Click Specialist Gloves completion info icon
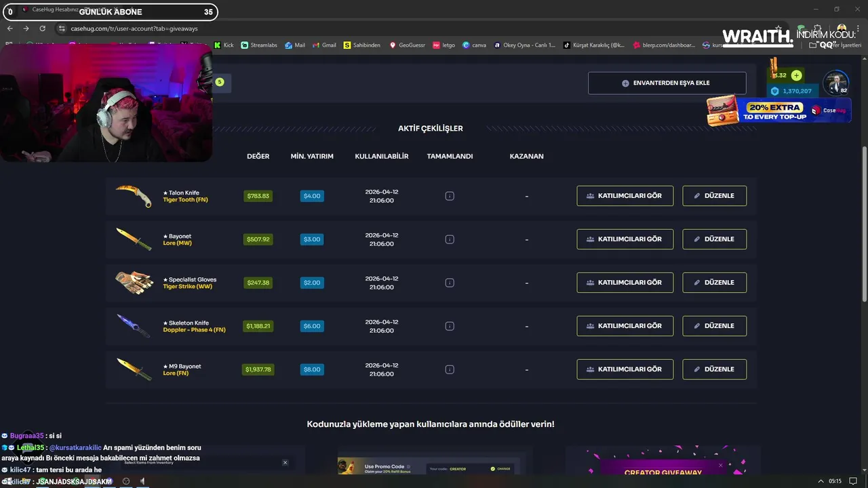This screenshot has width=868, height=488. click(450, 283)
